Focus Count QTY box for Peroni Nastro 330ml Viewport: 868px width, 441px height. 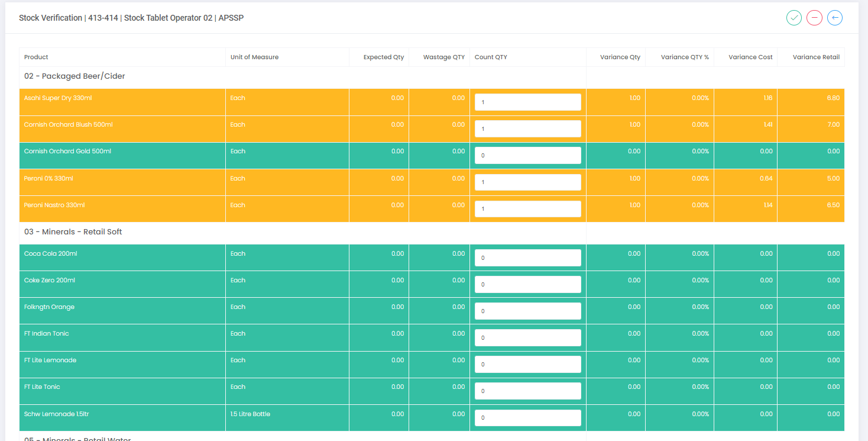527,209
